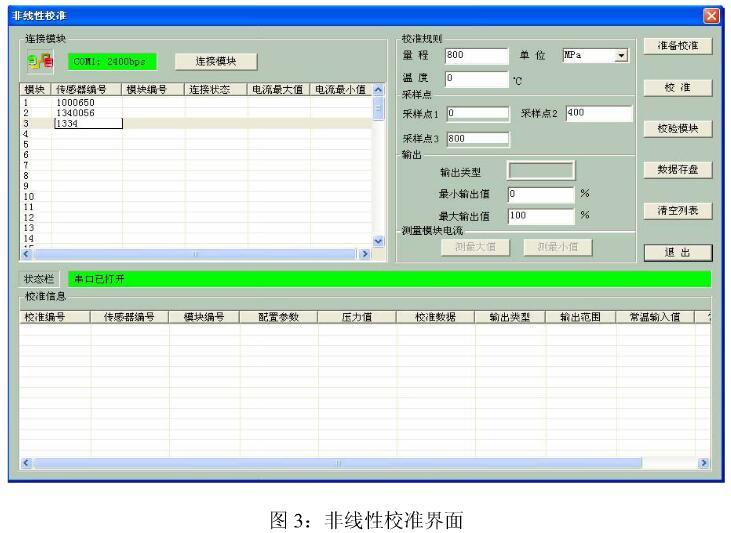Click the 最小输出值 field
This screenshot has height=533, width=731.
click(x=540, y=193)
